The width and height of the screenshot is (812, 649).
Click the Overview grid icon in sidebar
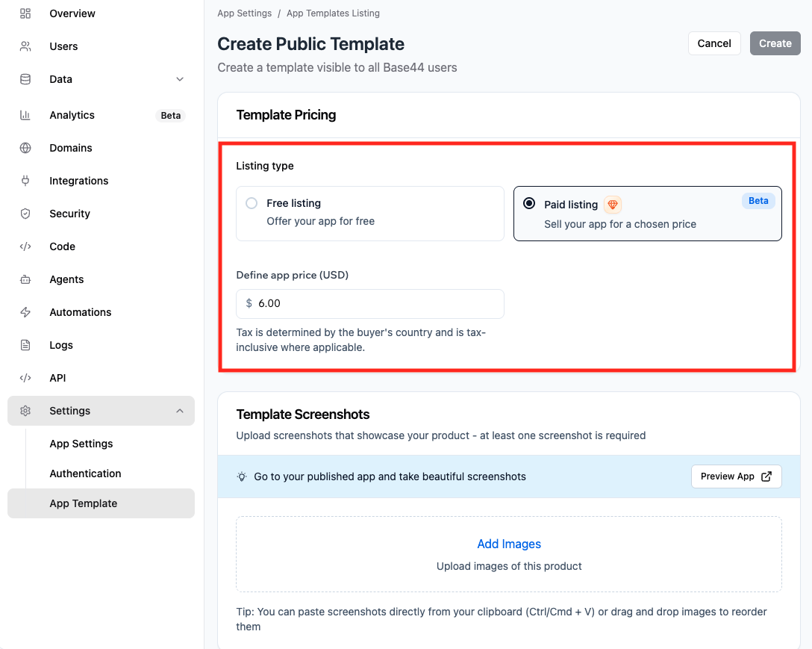[25, 13]
